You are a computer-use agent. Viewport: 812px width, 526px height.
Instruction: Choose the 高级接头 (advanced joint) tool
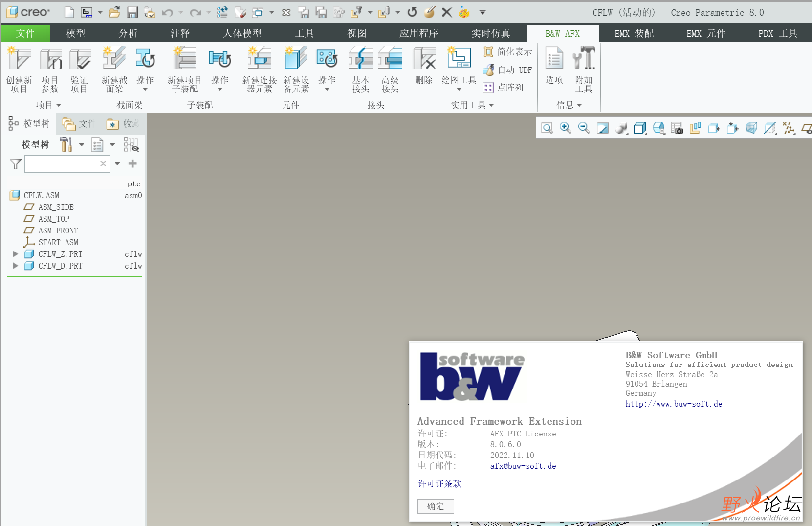[x=390, y=69]
